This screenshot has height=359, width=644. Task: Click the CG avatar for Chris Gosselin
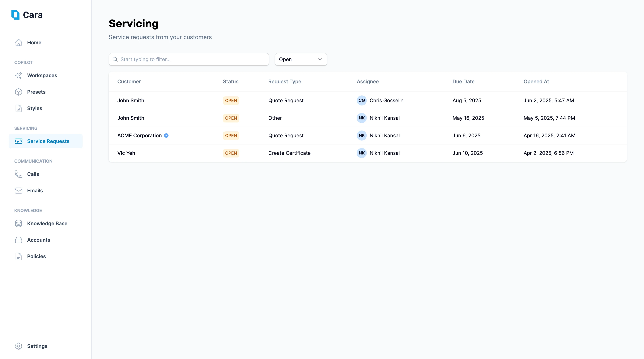coord(362,100)
